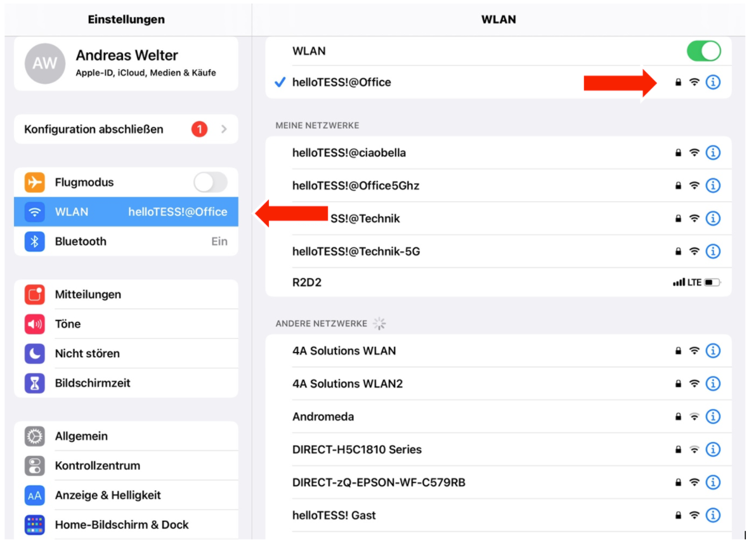Join helloTESS!@Technik-5G network
The height and width of the screenshot is (548, 756).
[499, 251]
